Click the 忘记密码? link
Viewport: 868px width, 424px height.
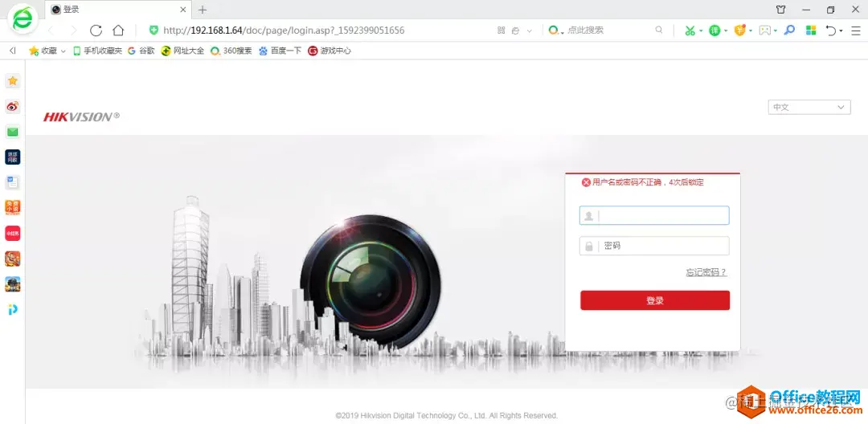click(x=706, y=272)
